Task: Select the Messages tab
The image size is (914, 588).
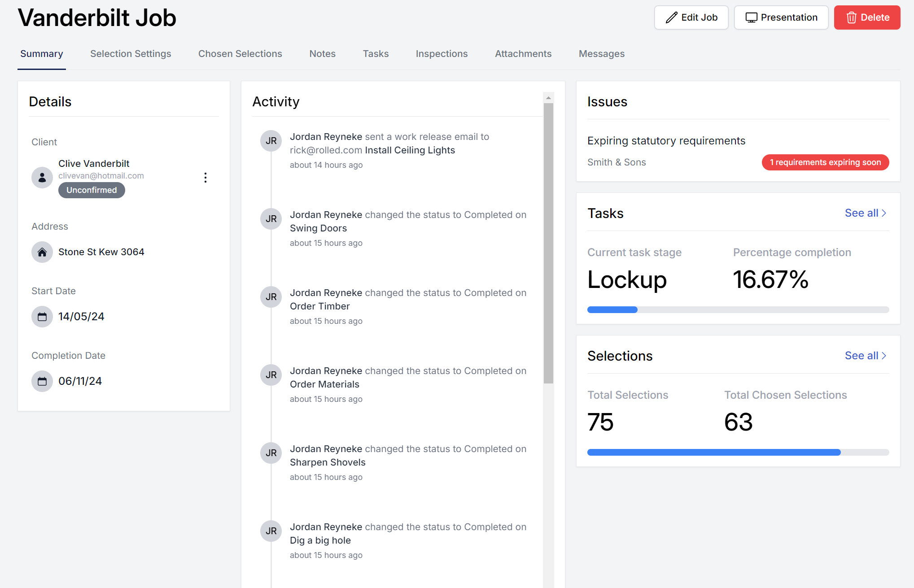Action: 601,53
